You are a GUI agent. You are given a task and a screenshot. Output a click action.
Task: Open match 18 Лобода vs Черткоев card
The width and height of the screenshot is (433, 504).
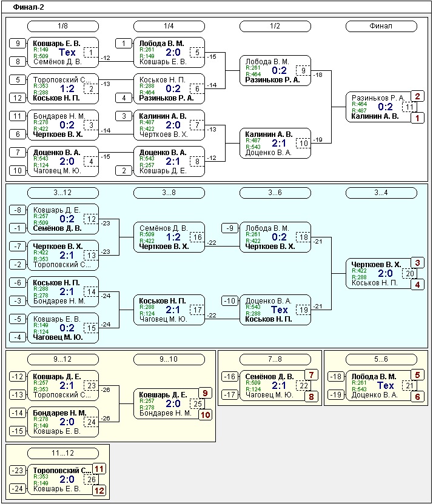coord(275,237)
